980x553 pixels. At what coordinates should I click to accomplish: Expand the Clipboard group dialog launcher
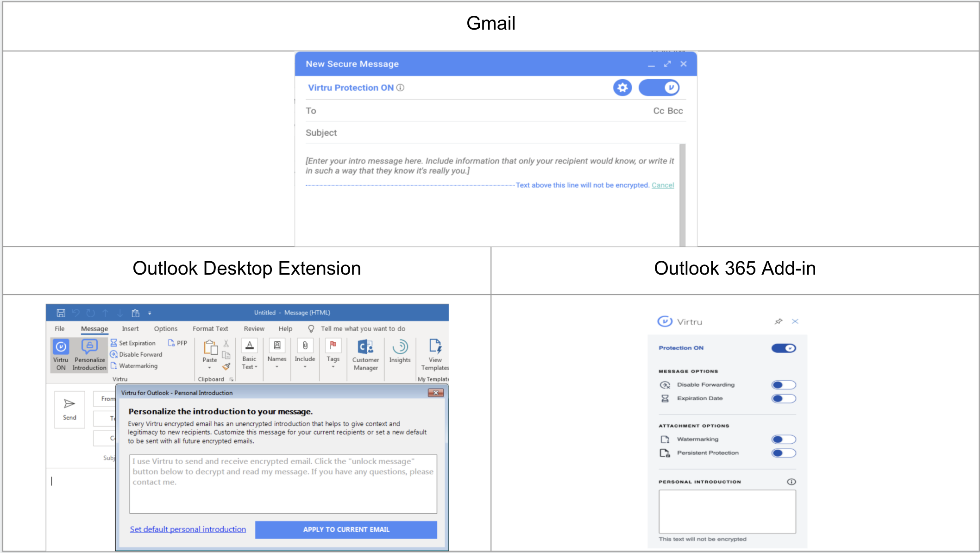point(231,379)
